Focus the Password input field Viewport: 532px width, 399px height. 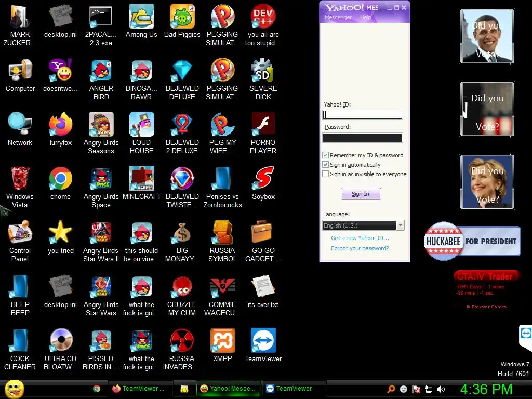(x=362, y=137)
